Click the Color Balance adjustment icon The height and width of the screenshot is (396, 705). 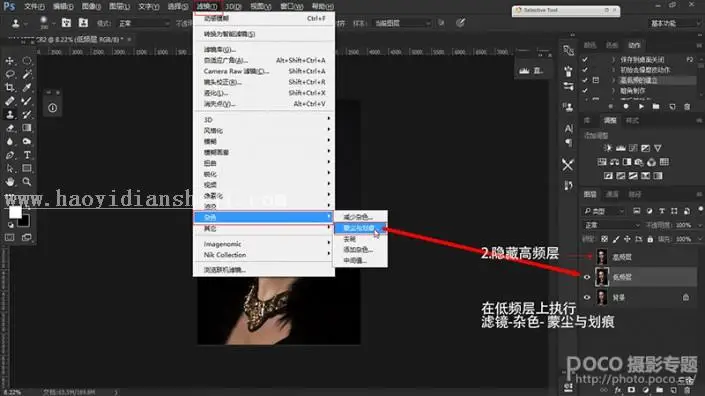point(615,162)
